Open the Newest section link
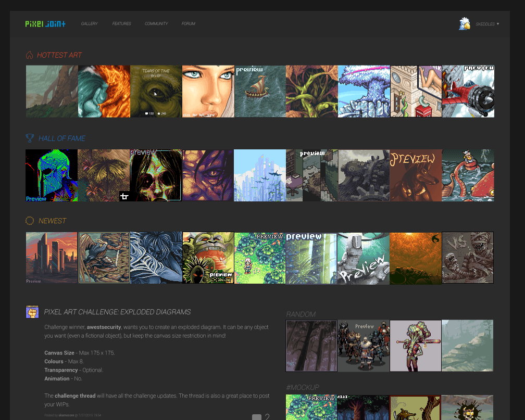This screenshot has height=420, width=525. 52,221
